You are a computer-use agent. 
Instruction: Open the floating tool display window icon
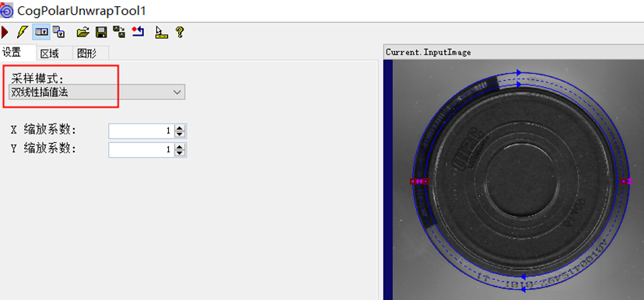(x=60, y=32)
